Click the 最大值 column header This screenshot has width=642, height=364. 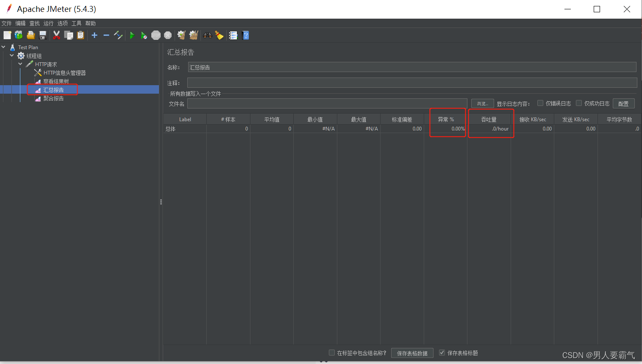tap(359, 119)
